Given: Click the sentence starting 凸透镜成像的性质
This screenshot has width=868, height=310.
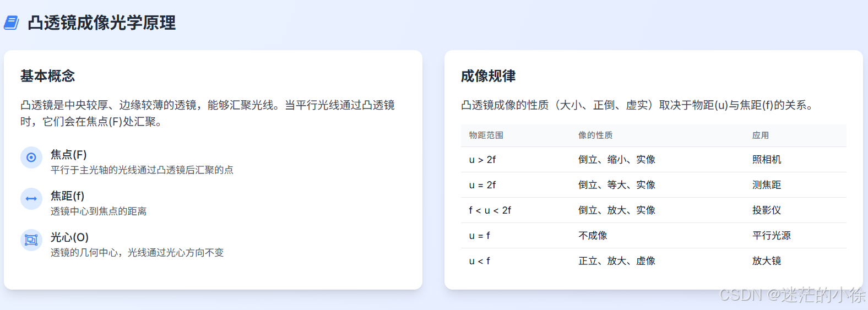Looking at the screenshot, I should (639, 105).
